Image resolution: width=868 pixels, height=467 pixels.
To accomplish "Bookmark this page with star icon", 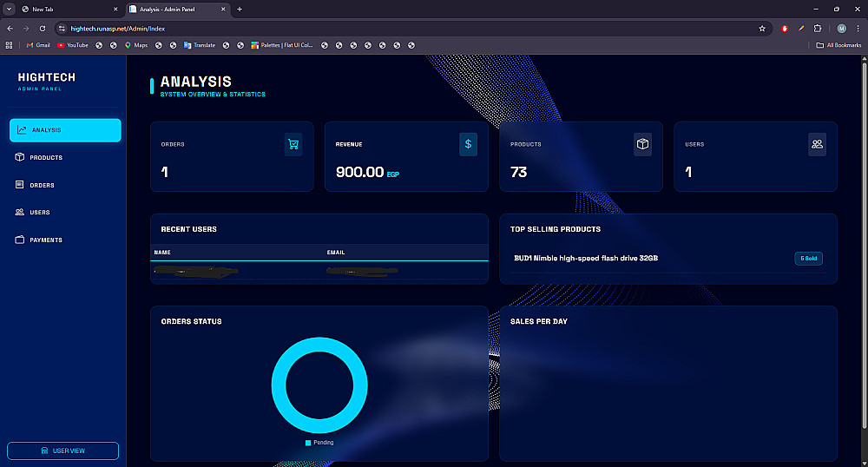I will click(x=762, y=29).
